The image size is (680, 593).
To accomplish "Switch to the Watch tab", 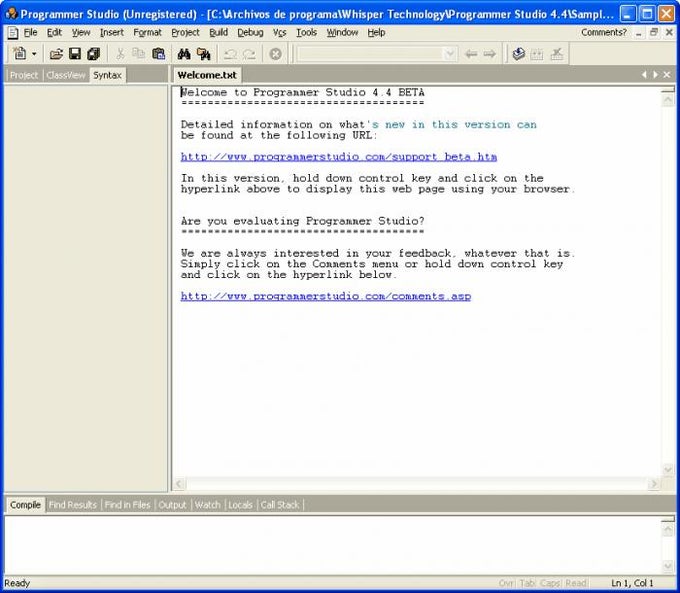I will coord(207,505).
